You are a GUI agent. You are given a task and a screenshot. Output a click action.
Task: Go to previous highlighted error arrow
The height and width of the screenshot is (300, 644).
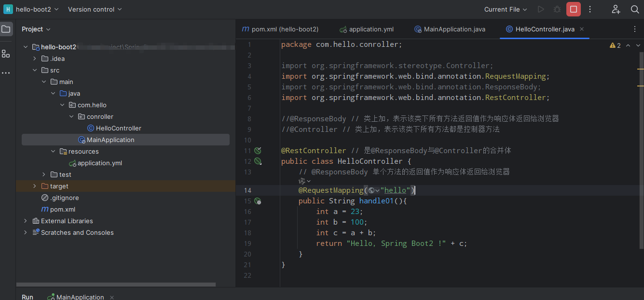pos(628,45)
